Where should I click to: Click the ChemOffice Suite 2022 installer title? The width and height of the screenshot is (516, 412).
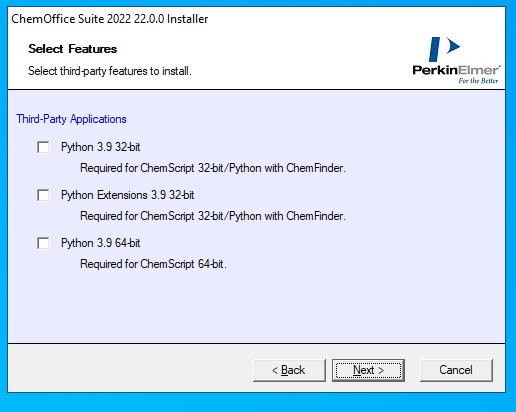110,19
